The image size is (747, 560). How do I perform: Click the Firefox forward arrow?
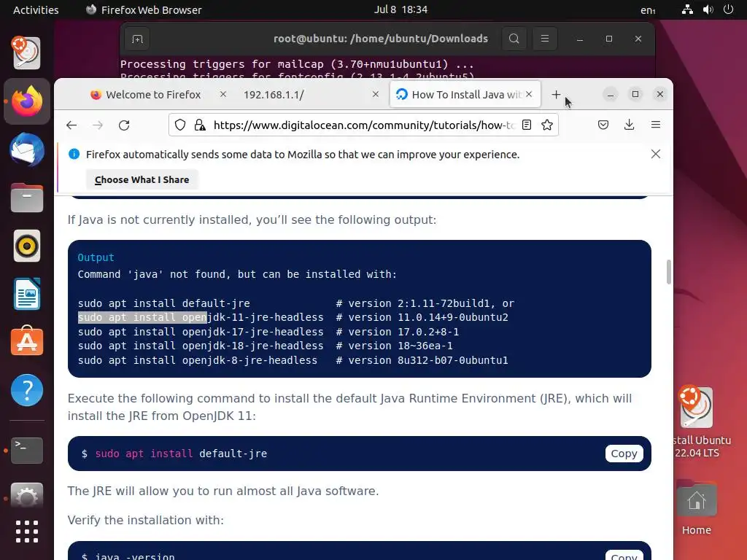pos(98,125)
